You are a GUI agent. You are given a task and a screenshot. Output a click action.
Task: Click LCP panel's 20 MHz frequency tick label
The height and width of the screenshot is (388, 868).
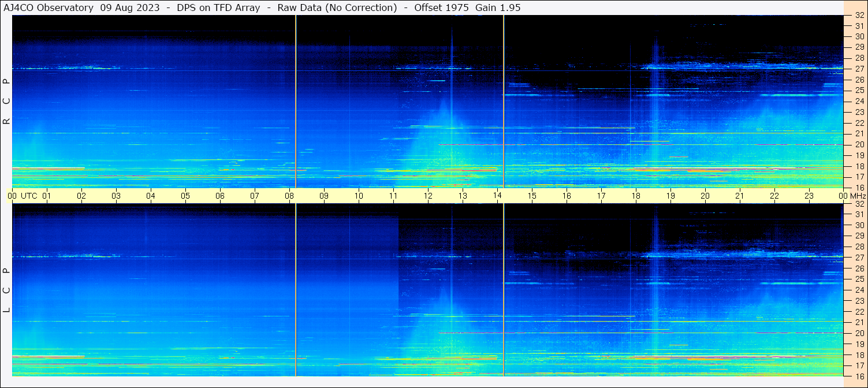pyautogui.click(x=859, y=333)
